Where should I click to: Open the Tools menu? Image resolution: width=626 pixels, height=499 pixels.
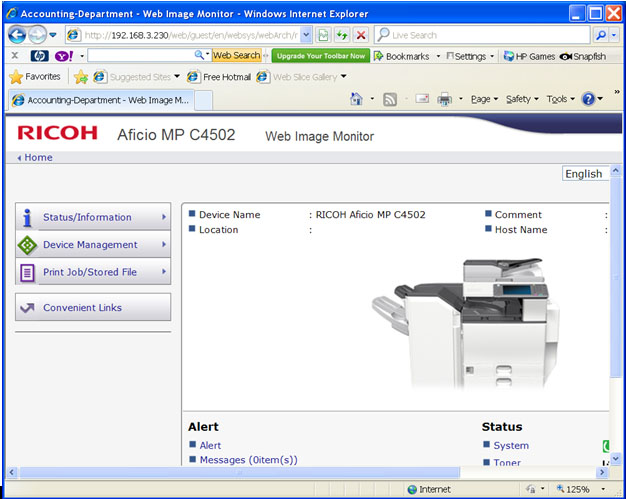coord(561,99)
